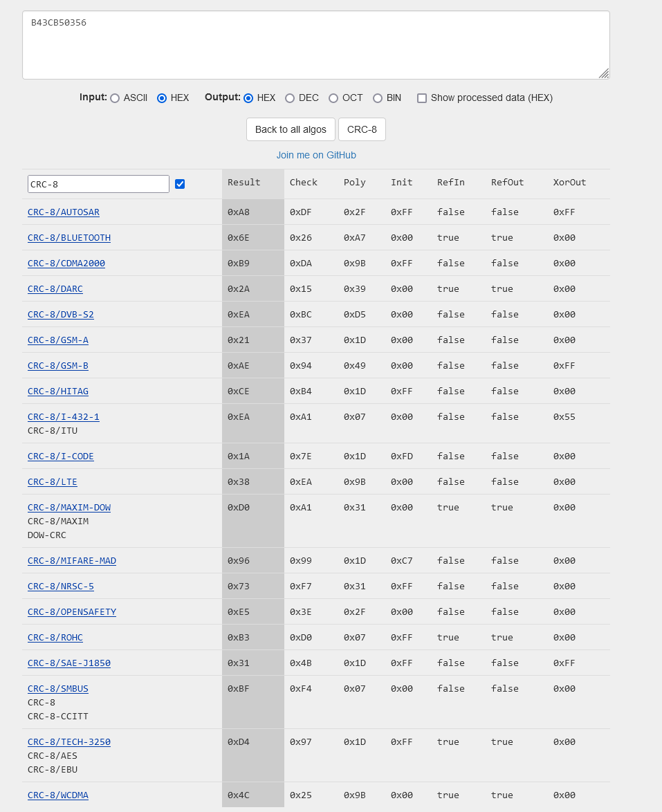Screen dimensions: 662x812
Task: Open the CRC-8/LTE link
Action: (x=53, y=482)
